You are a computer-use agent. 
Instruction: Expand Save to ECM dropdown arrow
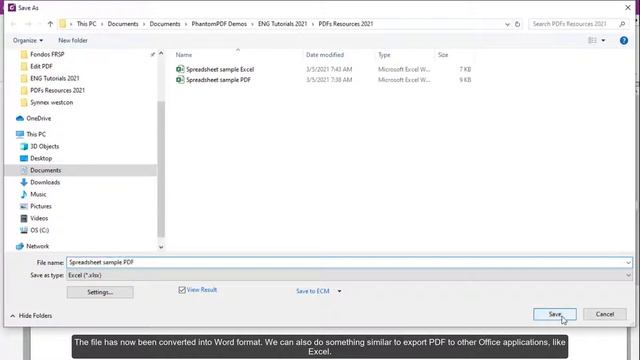[339, 291]
